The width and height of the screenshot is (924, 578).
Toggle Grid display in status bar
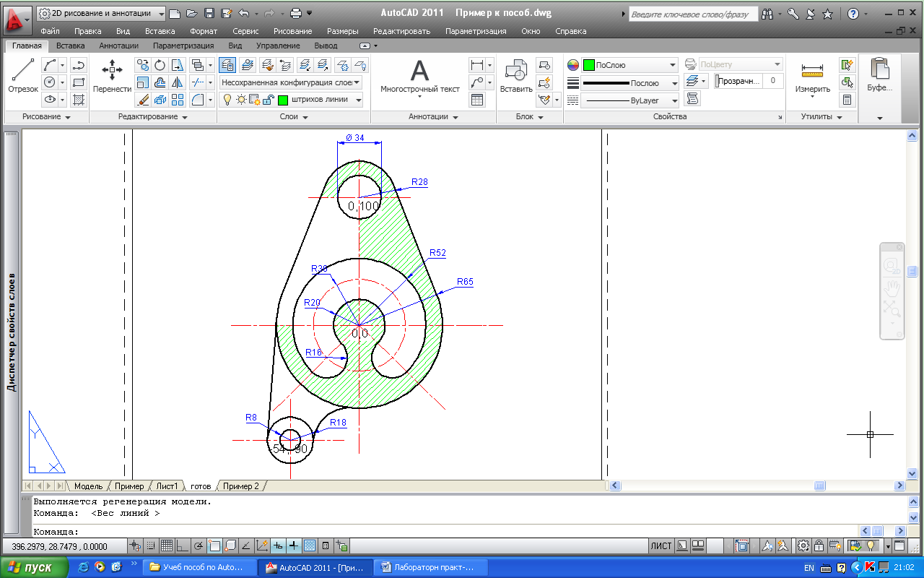point(165,545)
